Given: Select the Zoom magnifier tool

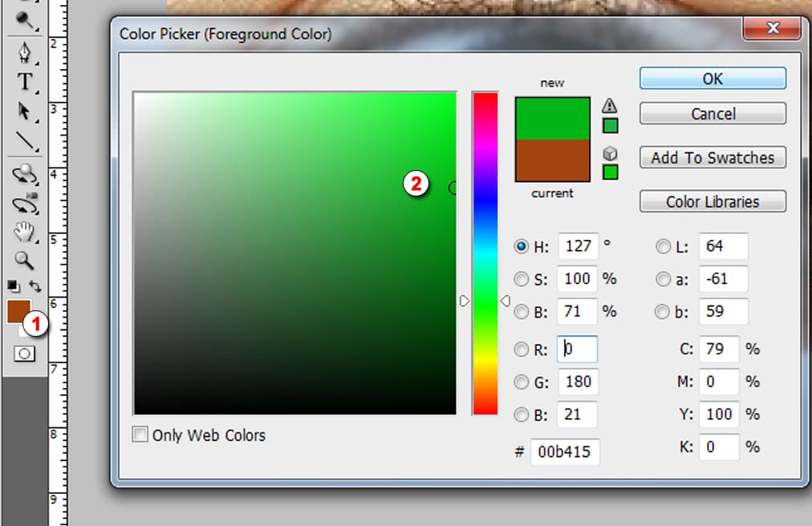Looking at the screenshot, I should click(x=25, y=260).
